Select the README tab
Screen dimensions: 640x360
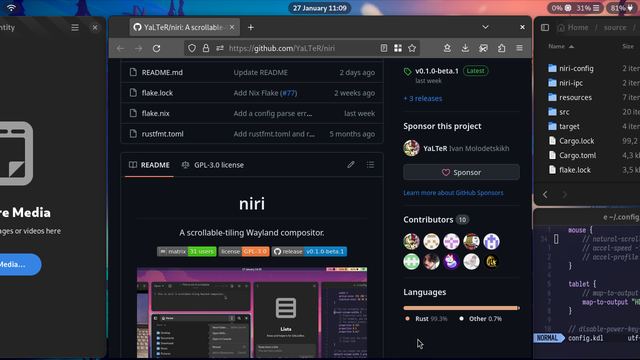[149, 165]
